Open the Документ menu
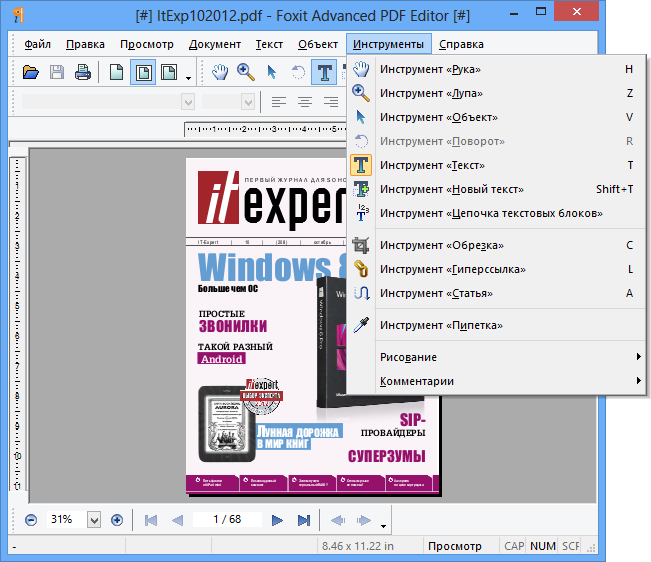The image size is (651, 562). point(215,44)
